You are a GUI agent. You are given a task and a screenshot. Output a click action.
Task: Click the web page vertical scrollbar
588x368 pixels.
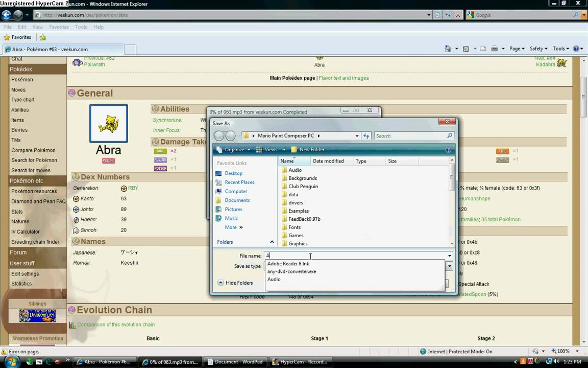pyautogui.click(x=584, y=201)
